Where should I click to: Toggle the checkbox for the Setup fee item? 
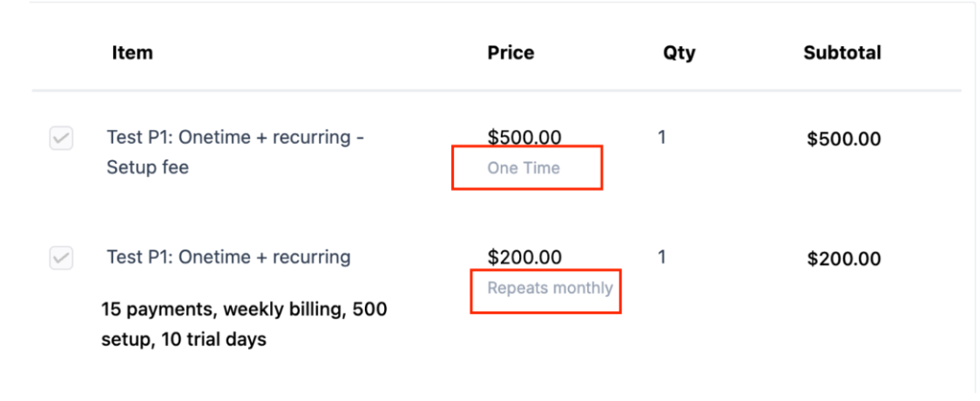point(61,138)
